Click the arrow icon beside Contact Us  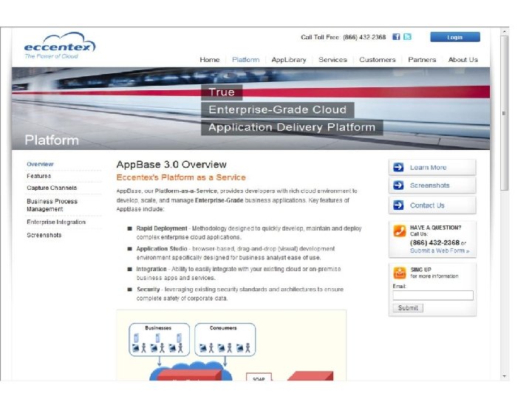pos(398,205)
